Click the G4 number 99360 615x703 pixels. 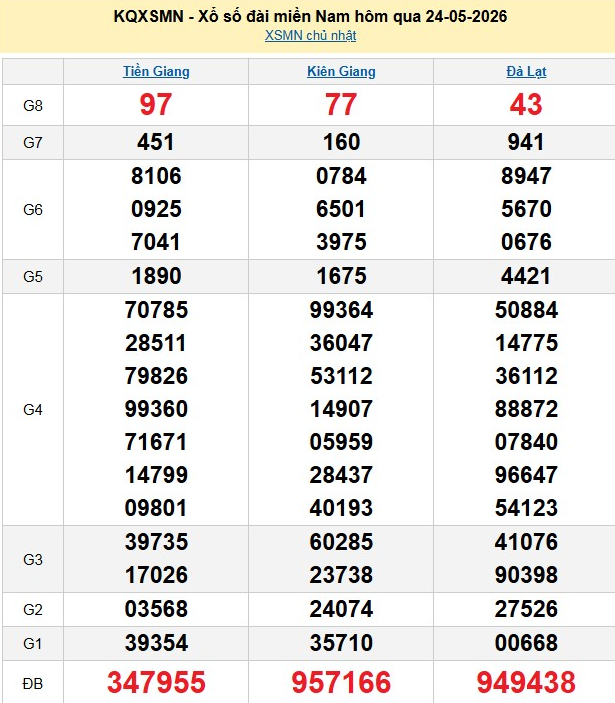click(x=156, y=409)
